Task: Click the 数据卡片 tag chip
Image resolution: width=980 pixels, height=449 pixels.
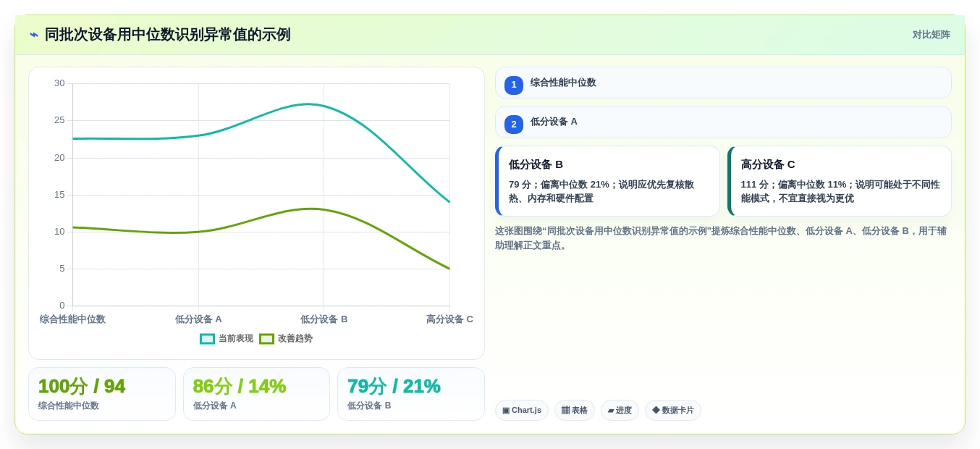Action: point(673,410)
